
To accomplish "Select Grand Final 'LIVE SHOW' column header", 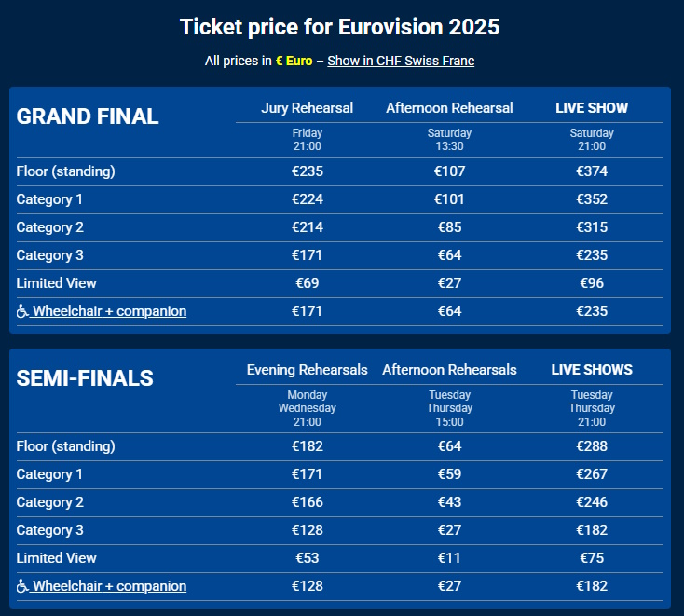I will (592, 108).
